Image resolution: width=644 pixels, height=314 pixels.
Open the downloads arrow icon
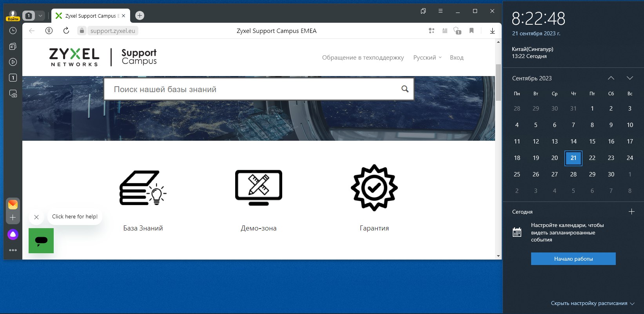(492, 31)
